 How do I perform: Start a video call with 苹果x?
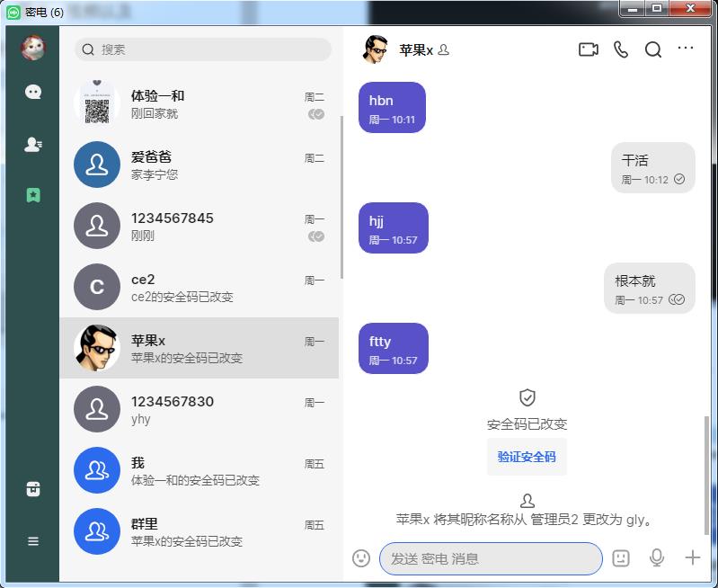coord(588,49)
